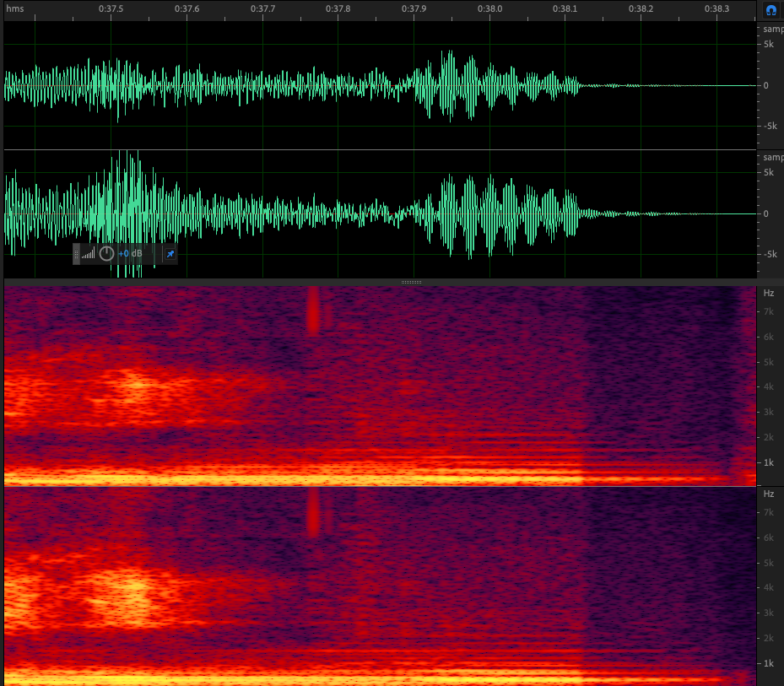Screen dimensions: 784x686
Task: Click the upper spectrogram Hz scale label
Action: pyautogui.click(x=769, y=293)
